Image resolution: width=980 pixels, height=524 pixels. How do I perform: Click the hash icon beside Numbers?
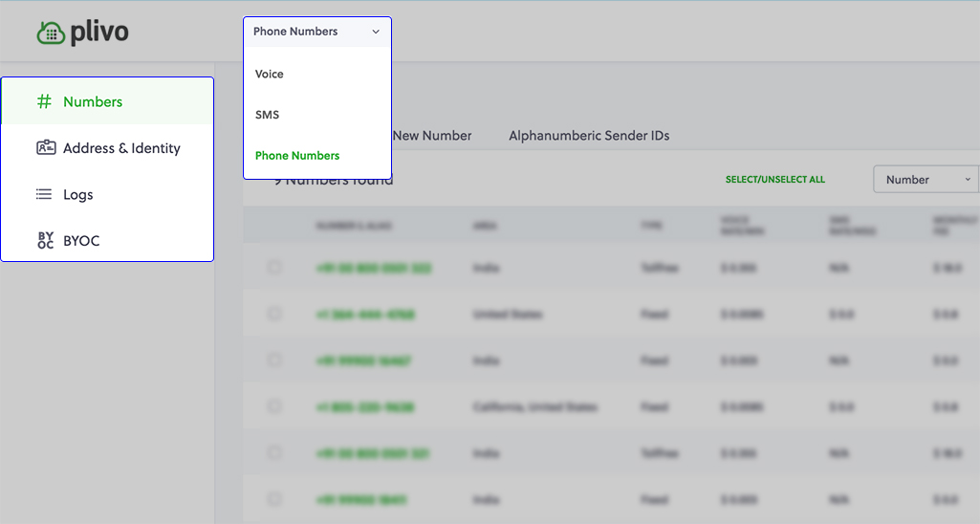(x=44, y=101)
